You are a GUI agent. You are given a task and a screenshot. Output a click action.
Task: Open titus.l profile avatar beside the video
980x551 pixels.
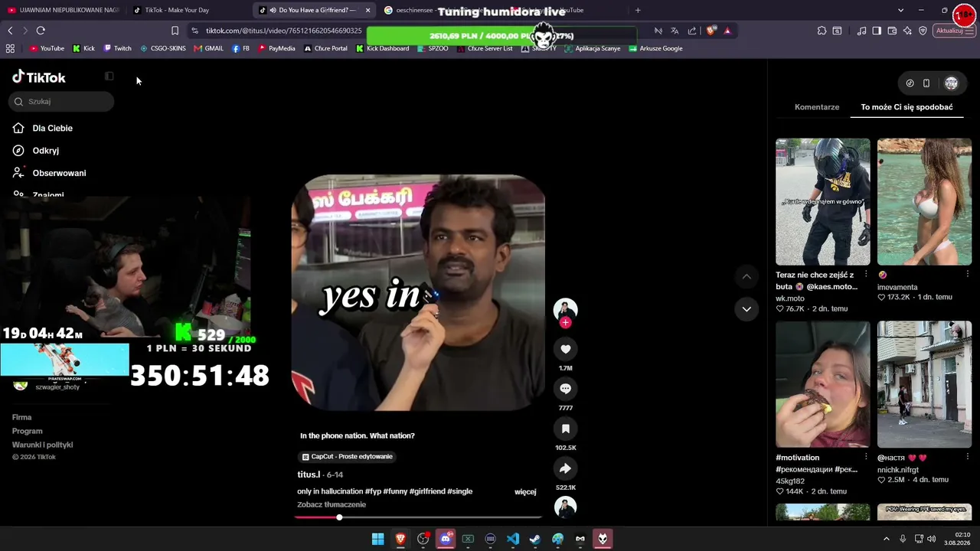tap(566, 308)
